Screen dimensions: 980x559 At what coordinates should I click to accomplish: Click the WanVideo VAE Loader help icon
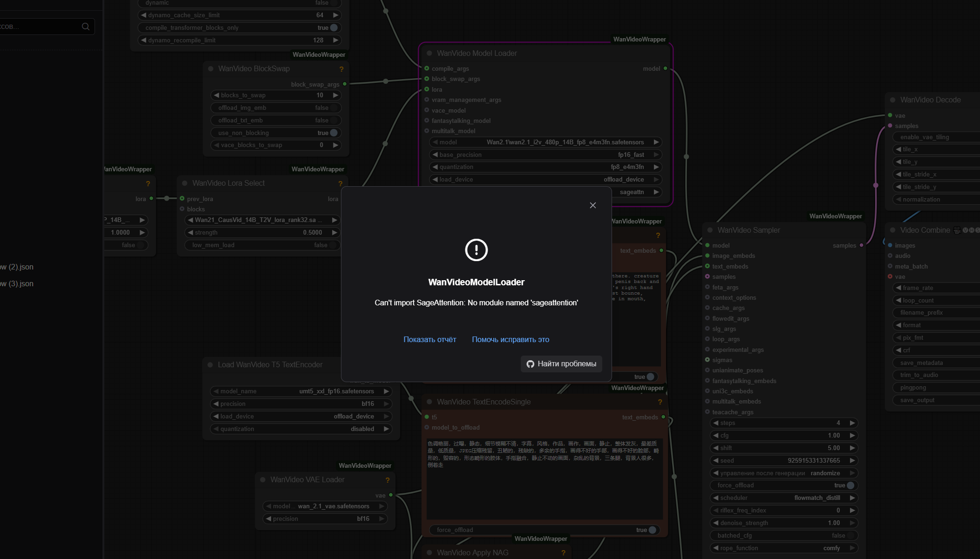pyautogui.click(x=387, y=480)
